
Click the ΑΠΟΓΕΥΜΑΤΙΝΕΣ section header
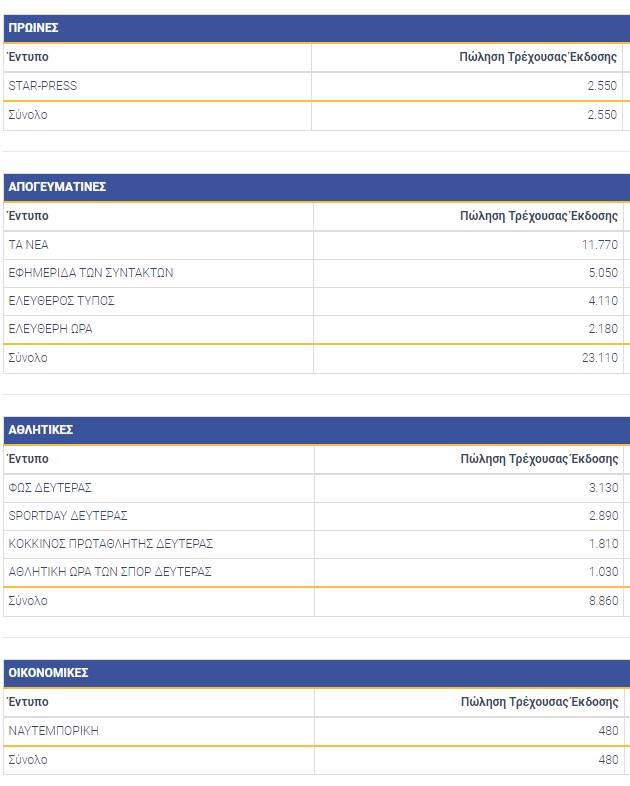pyautogui.click(x=57, y=187)
